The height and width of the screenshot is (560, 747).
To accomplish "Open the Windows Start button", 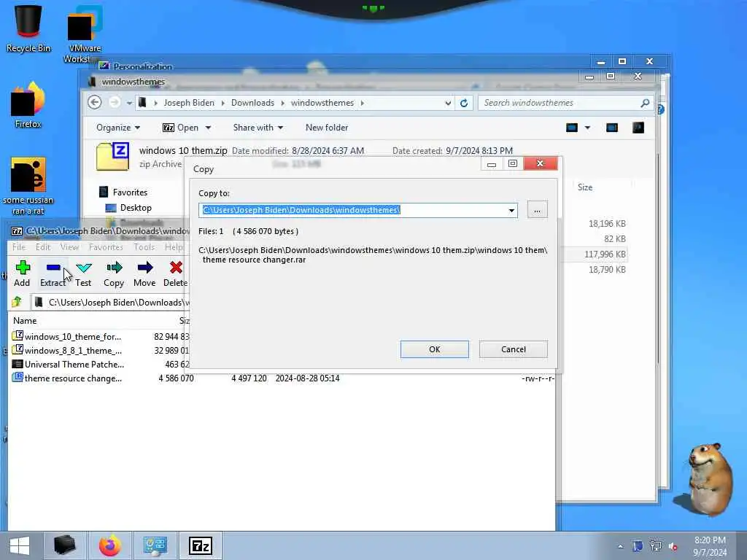I will point(20,545).
